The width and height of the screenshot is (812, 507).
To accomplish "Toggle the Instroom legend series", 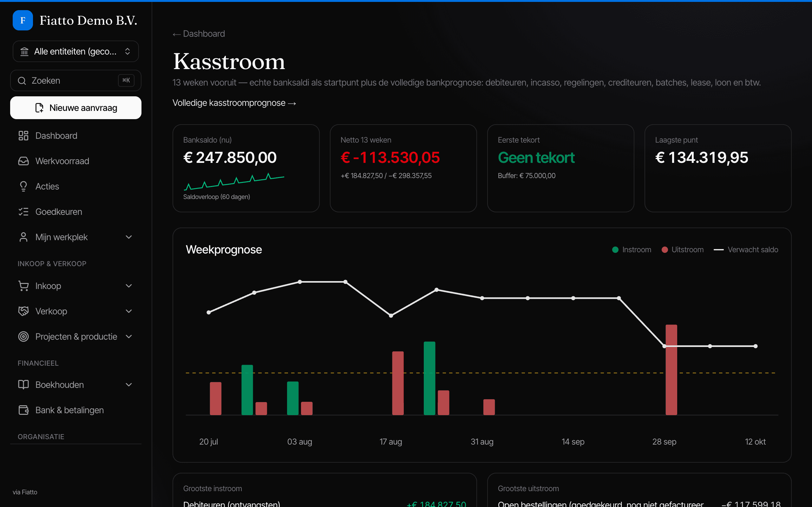I will coord(632,249).
